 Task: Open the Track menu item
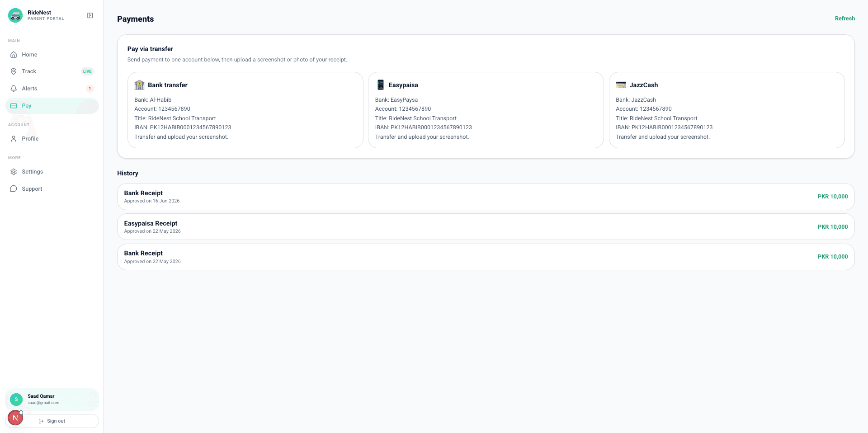pos(52,71)
